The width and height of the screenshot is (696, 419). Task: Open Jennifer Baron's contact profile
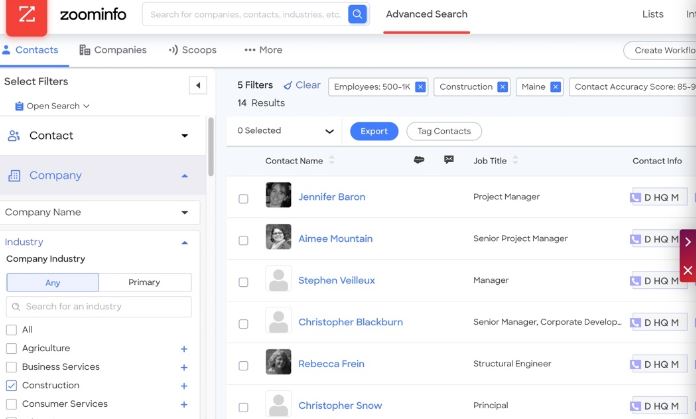pos(332,197)
